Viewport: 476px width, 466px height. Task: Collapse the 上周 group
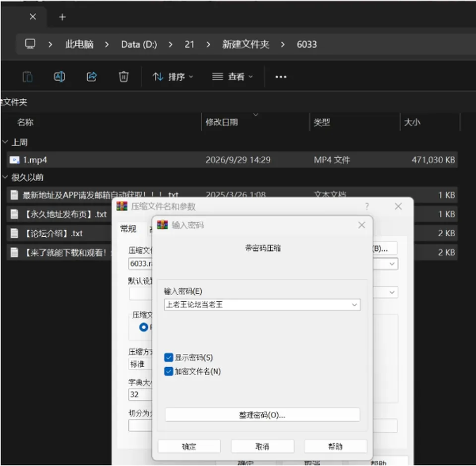[x=5, y=142]
